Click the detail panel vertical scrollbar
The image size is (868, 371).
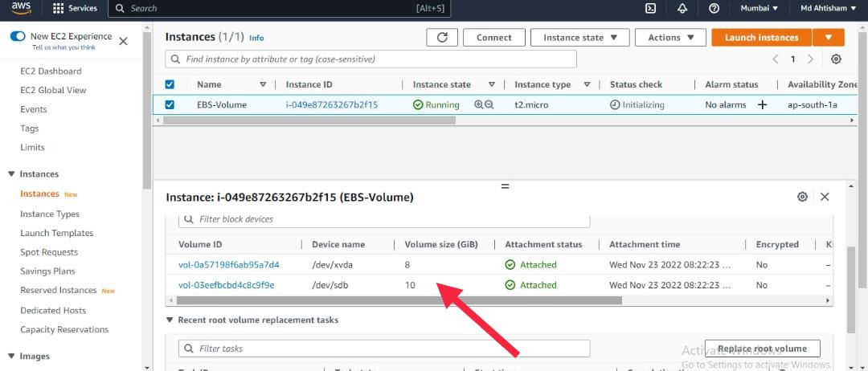[x=851, y=290]
